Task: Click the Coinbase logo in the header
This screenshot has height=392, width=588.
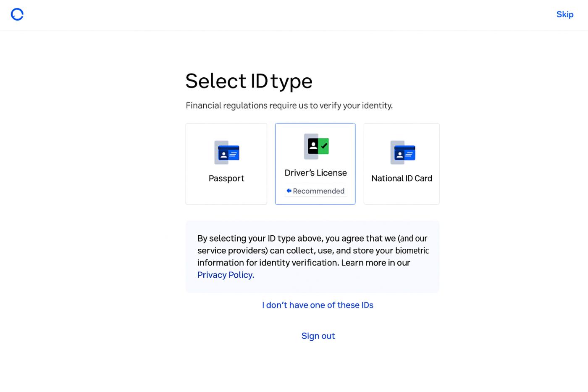Action: pos(17,14)
